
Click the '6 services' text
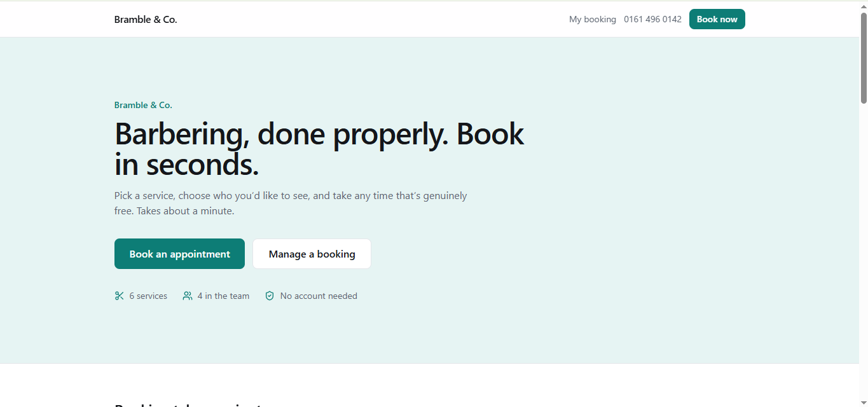coord(148,296)
